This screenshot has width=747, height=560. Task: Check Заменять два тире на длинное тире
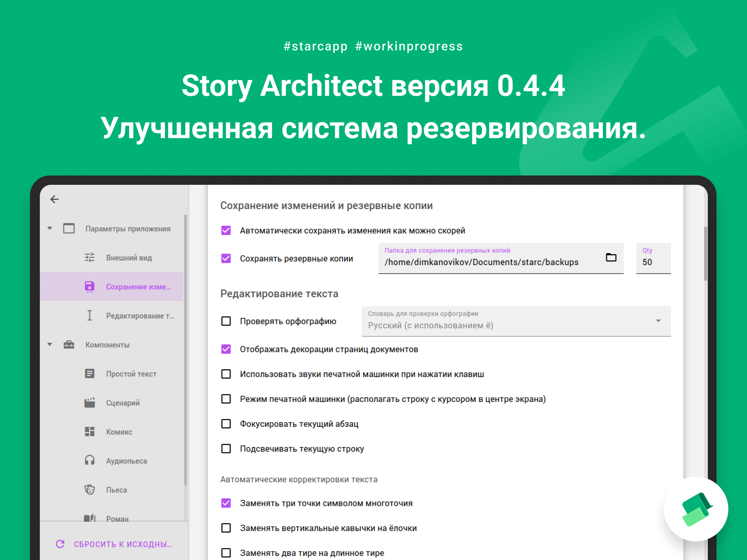[x=226, y=553]
